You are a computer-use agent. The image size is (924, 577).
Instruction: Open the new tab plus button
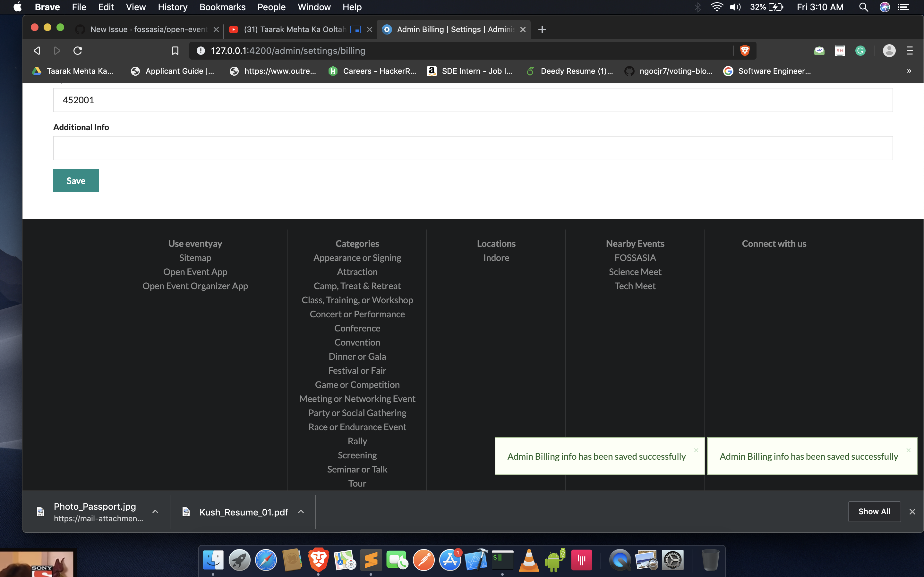542,29
